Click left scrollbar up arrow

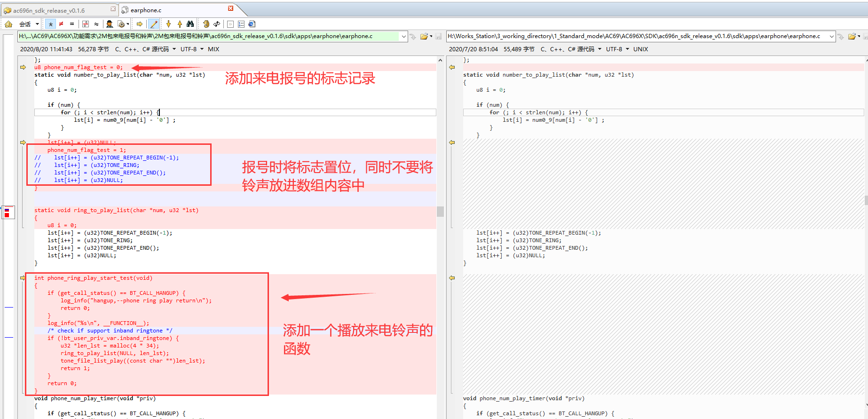[x=440, y=60]
